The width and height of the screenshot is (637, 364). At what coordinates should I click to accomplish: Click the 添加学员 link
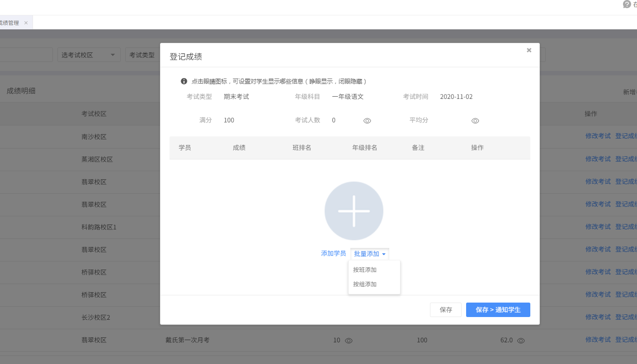(x=333, y=253)
